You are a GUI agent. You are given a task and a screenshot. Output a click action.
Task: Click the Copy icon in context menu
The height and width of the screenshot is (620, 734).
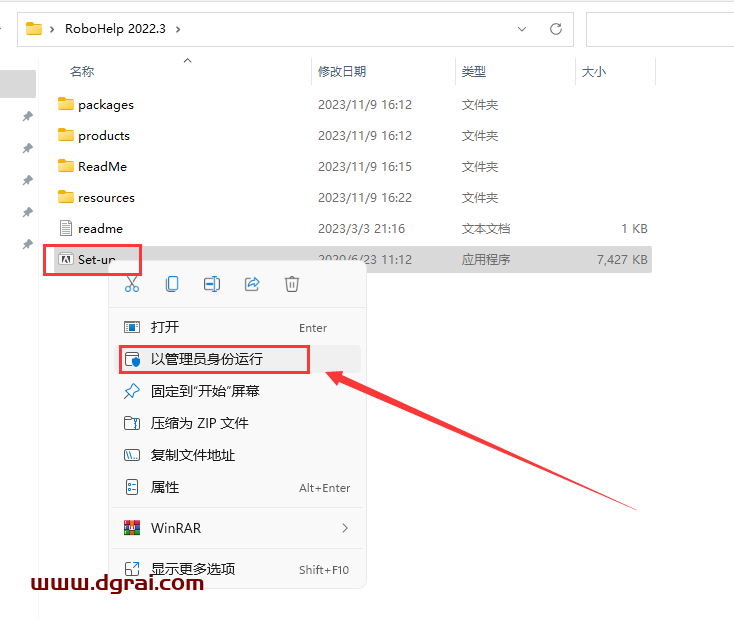(x=172, y=284)
